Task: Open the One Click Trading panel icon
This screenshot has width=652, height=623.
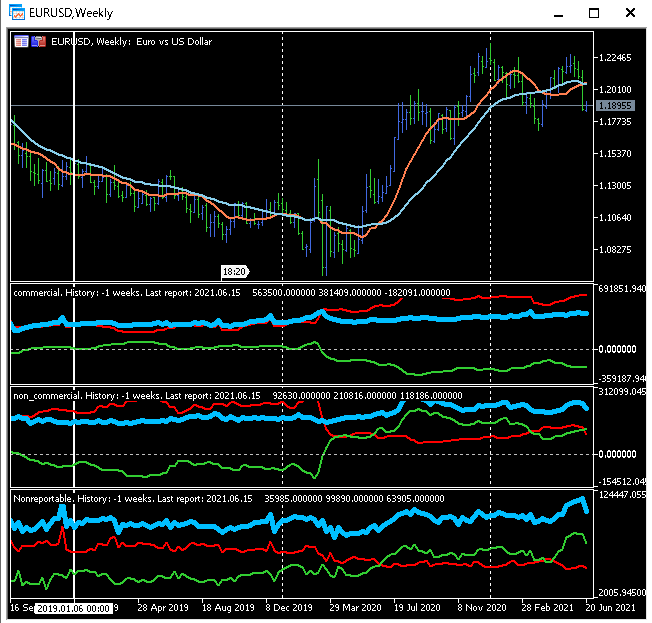Action: [38, 41]
